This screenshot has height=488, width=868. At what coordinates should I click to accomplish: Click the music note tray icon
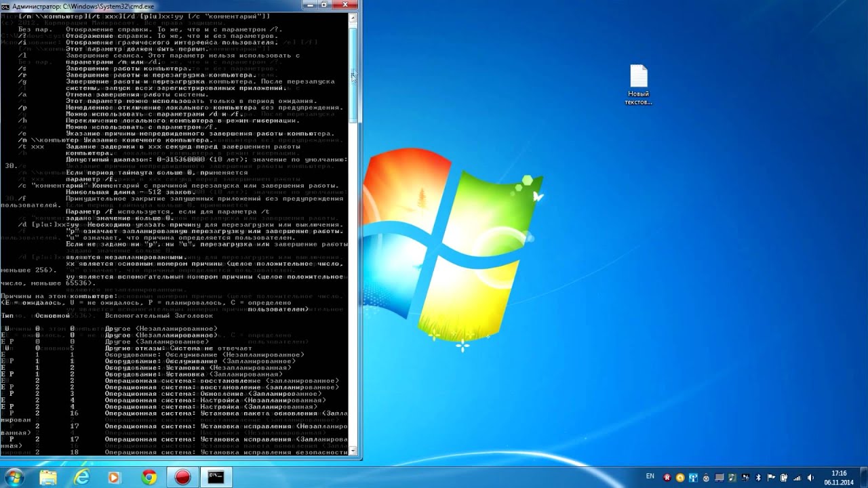tap(732, 478)
